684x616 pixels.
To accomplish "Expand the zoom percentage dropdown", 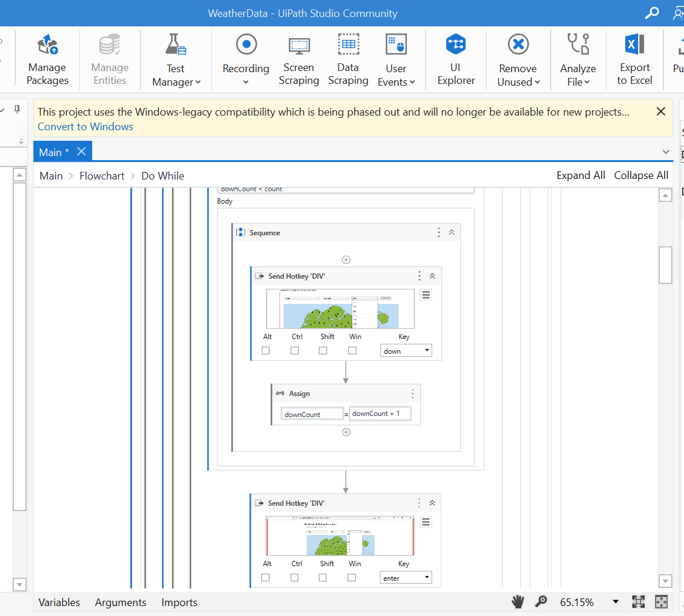I will click(615, 602).
